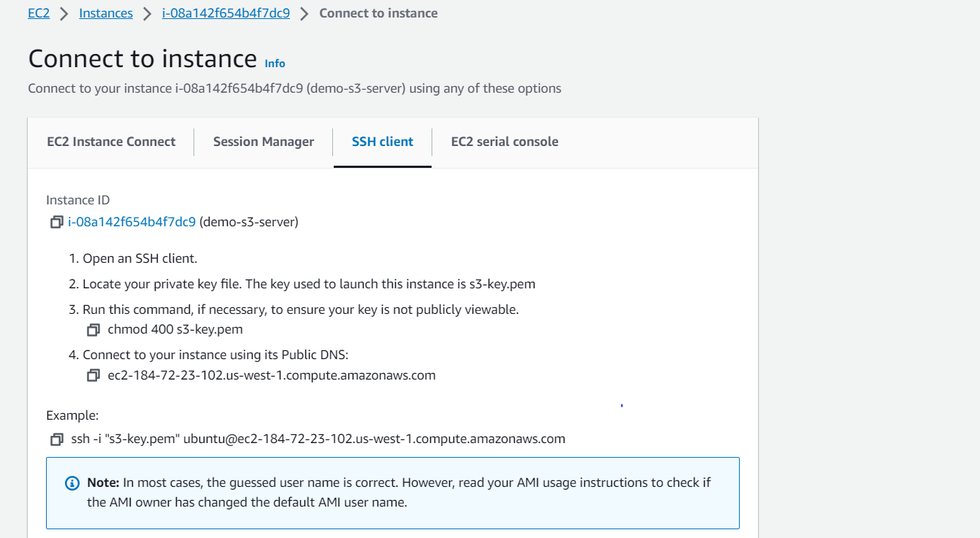Click the example ssh -i command text

coord(318,439)
